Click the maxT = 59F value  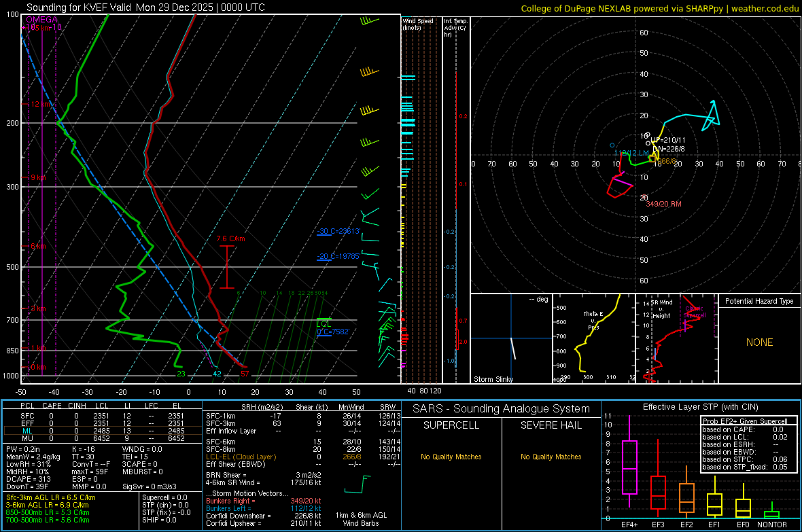[x=90, y=472]
